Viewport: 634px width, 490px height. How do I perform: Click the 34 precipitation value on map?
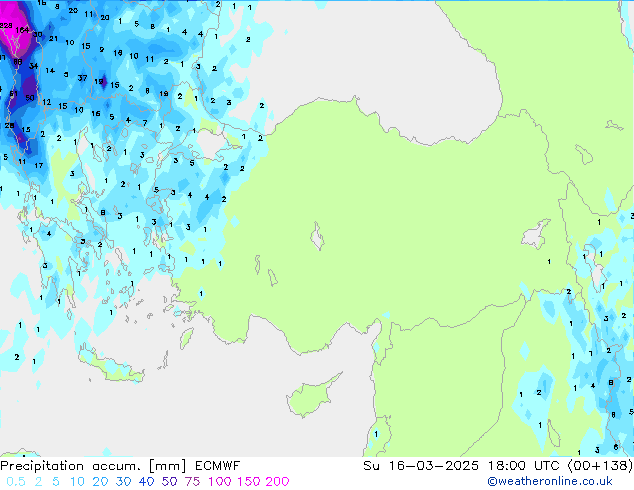tap(34, 66)
